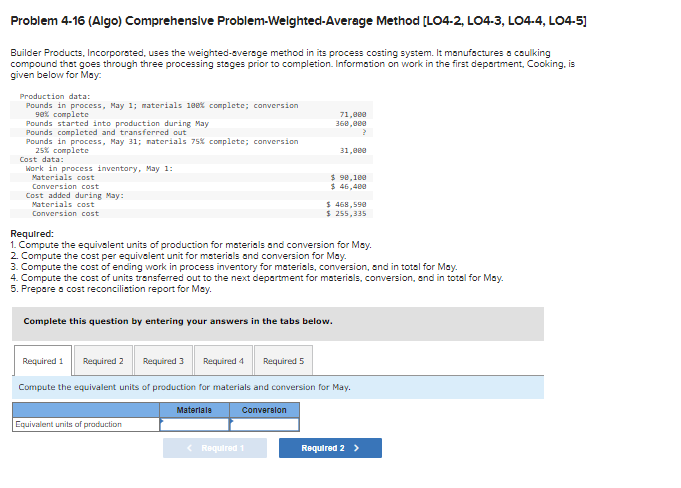Click the Cost added during May label

tap(75, 196)
